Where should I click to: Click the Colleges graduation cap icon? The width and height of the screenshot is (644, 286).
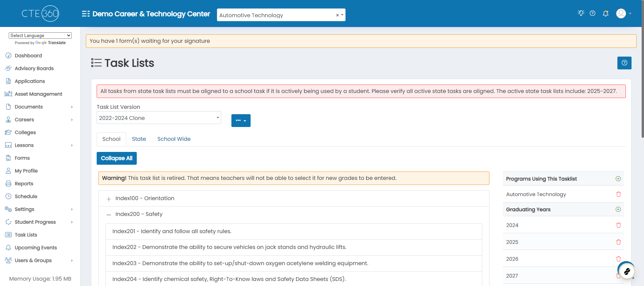pos(8,132)
